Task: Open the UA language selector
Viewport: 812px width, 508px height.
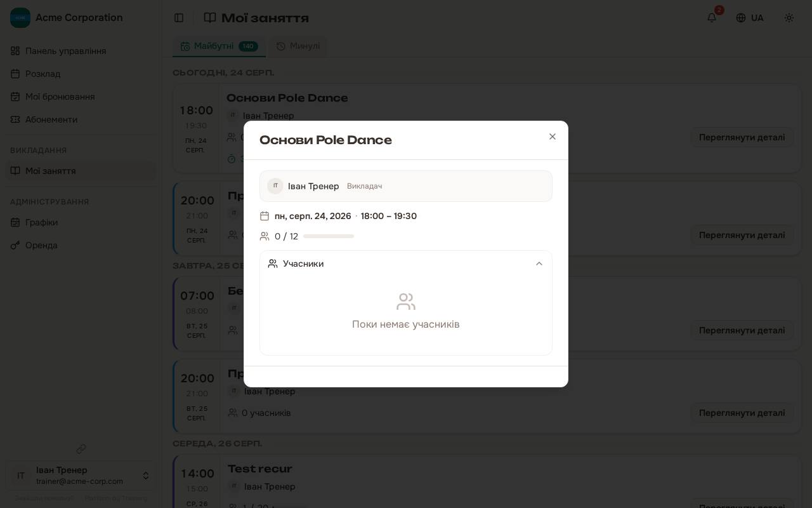Action: click(x=750, y=18)
